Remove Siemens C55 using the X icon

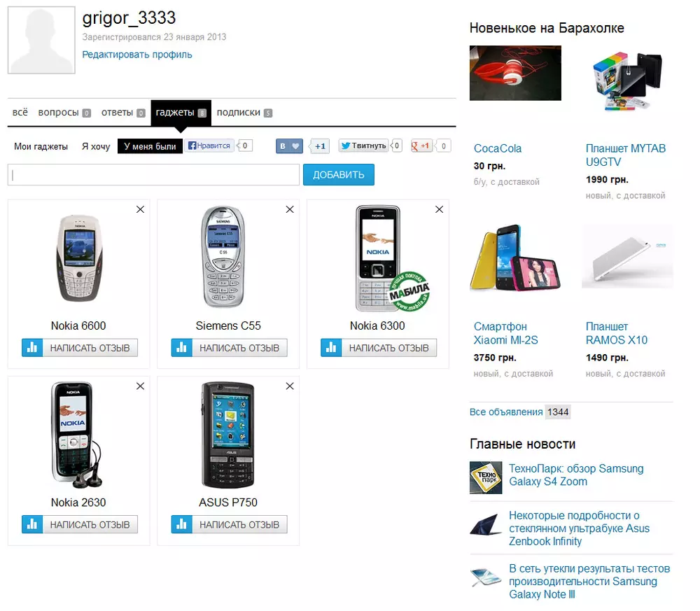pyautogui.click(x=290, y=209)
